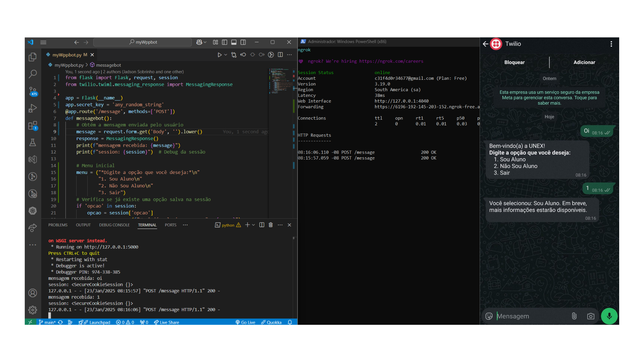This screenshot has width=644, height=362.
Task: Open the Copilot dropdown in title bar
Action: click(x=201, y=42)
